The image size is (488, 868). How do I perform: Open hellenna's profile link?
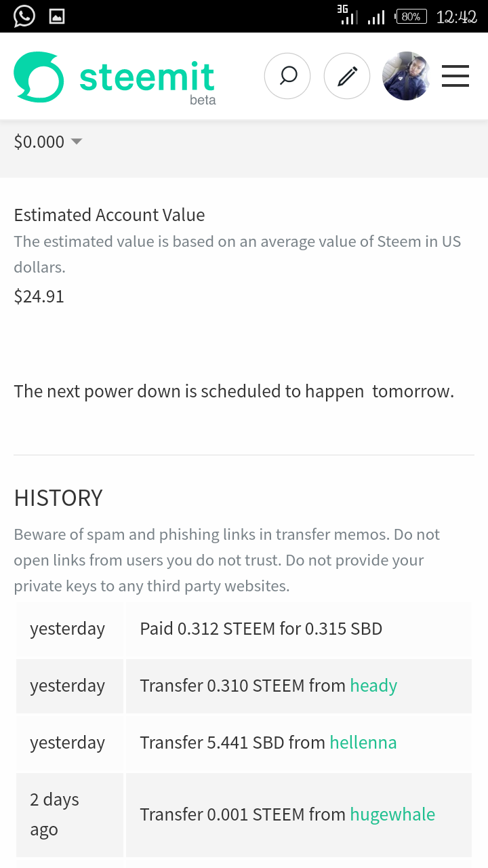pyautogui.click(x=363, y=743)
